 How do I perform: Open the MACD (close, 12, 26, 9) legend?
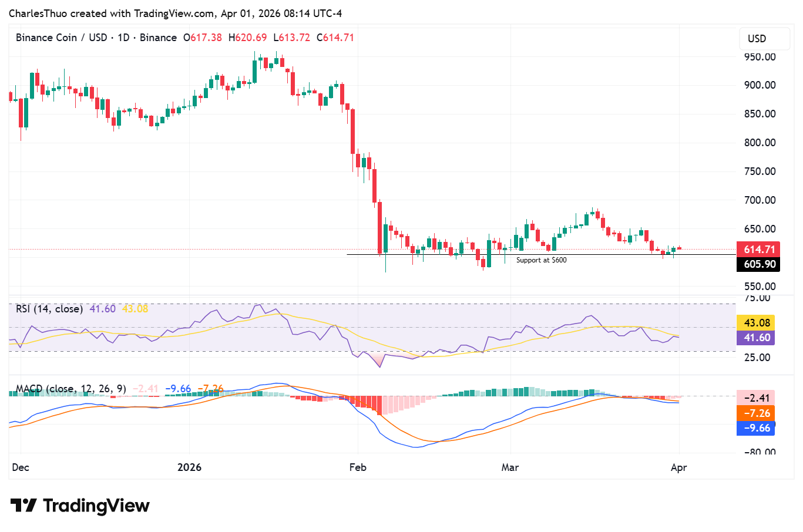click(x=70, y=389)
